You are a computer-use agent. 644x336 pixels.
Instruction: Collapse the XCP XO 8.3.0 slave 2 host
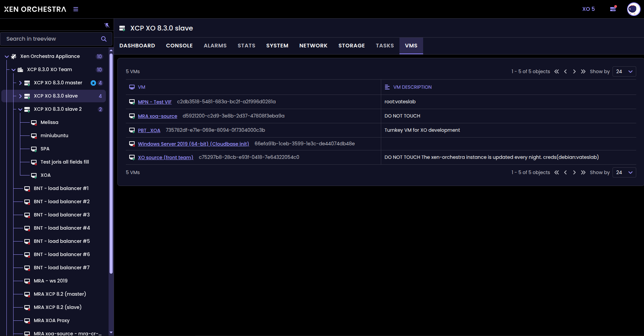click(x=20, y=109)
